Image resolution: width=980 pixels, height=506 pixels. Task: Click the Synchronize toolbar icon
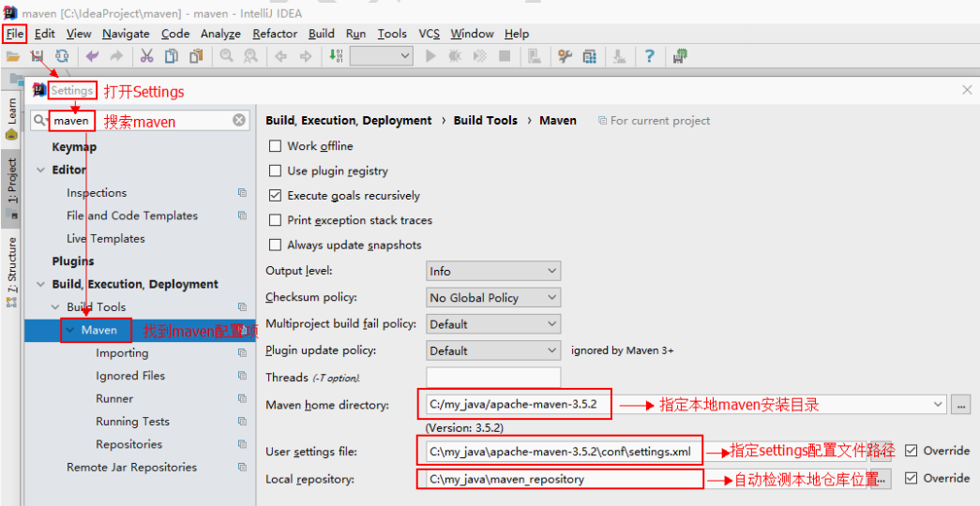tap(62, 57)
